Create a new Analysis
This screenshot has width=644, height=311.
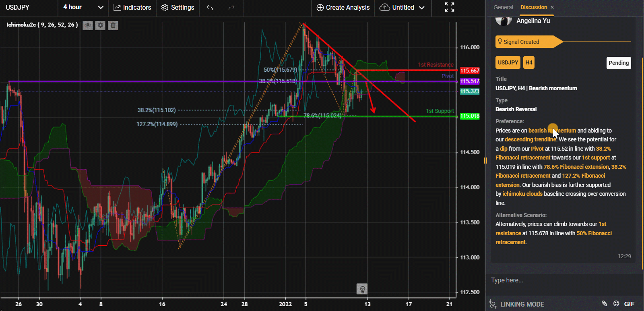coord(343,7)
